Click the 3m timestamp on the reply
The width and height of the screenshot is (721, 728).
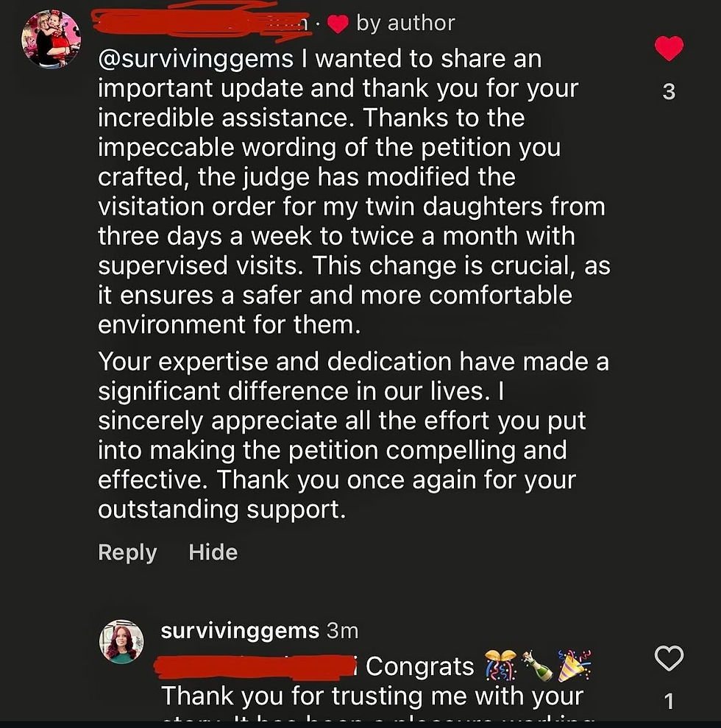pos(342,631)
